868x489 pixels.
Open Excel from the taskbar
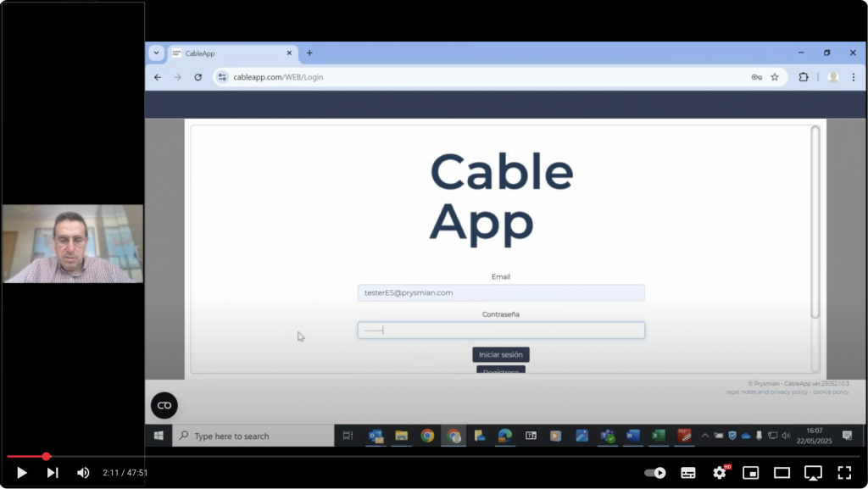[658, 436]
